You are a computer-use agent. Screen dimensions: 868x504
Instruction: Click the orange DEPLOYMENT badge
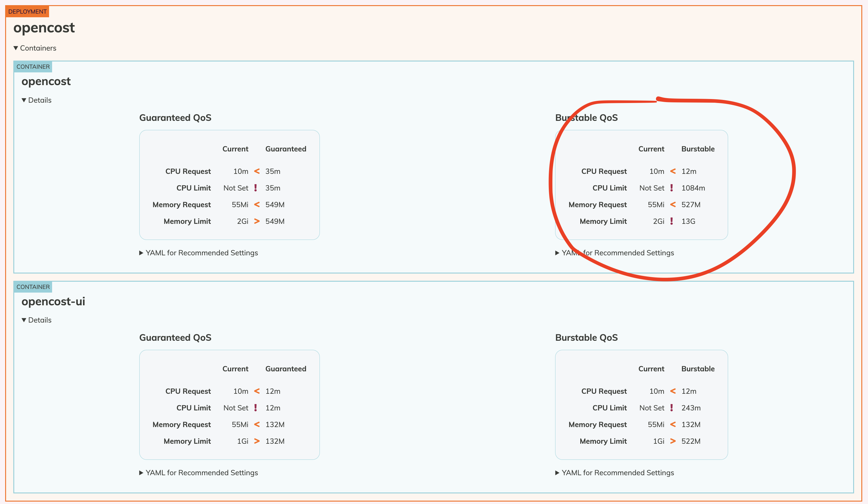coord(27,12)
